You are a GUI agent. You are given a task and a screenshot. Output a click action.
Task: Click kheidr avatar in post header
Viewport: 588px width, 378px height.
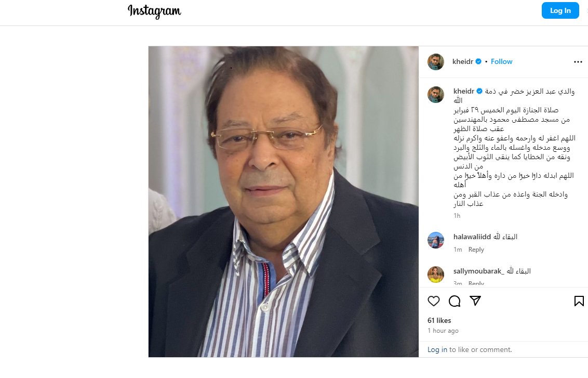[436, 62]
